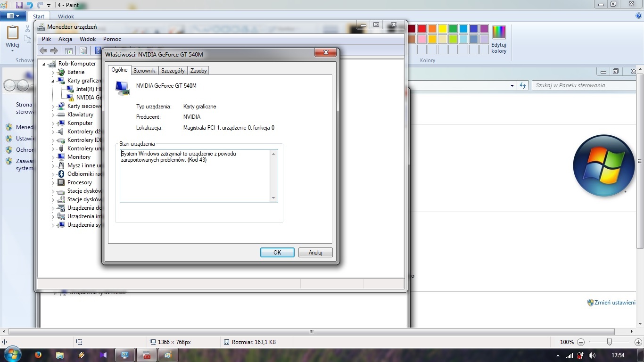Switch to the Start ribbon tab in Paint
Viewport: 644px width, 362px height.
pyautogui.click(x=39, y=16)
